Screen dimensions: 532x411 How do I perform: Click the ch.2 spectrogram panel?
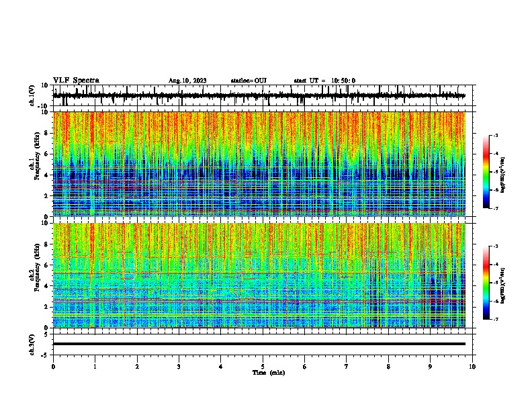click(x=259, y=275)
